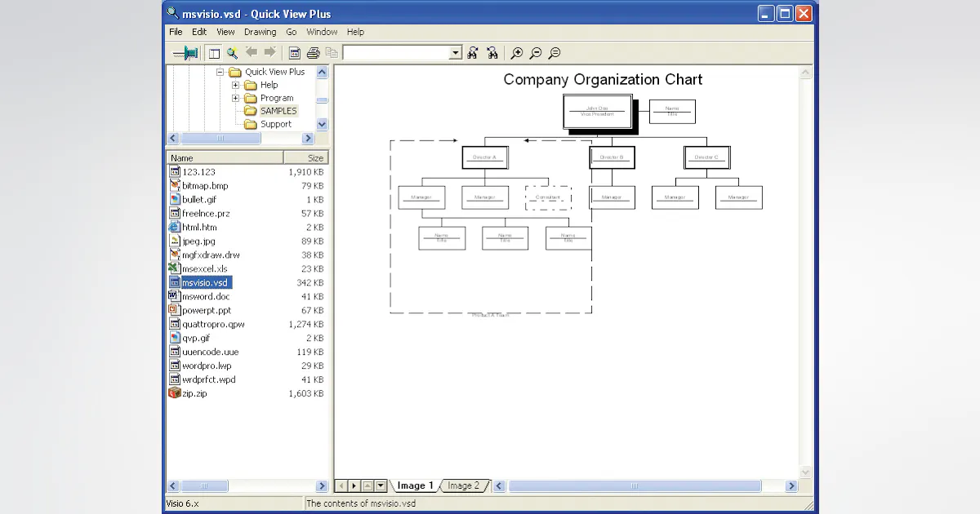Screen dimensions: 980x514
Task: Click the pushpin icon in the toolbar
Action: click(x=185, y=53)
